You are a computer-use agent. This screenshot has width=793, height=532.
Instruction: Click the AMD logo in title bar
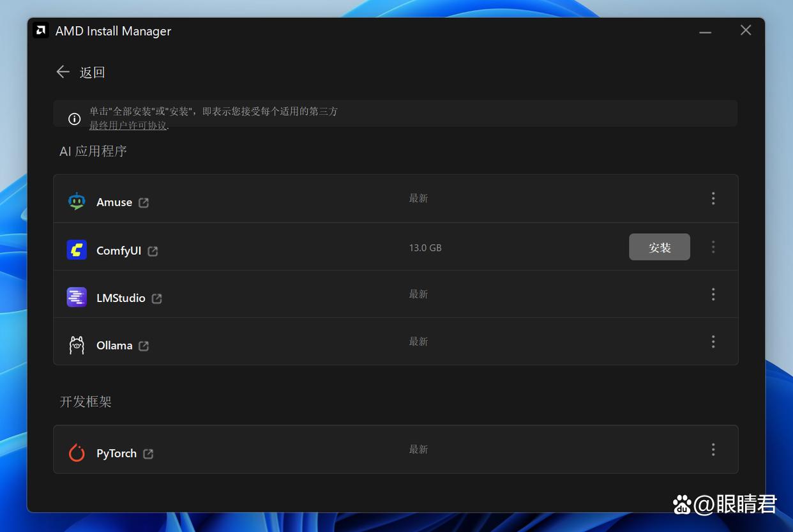click(41, 31)
